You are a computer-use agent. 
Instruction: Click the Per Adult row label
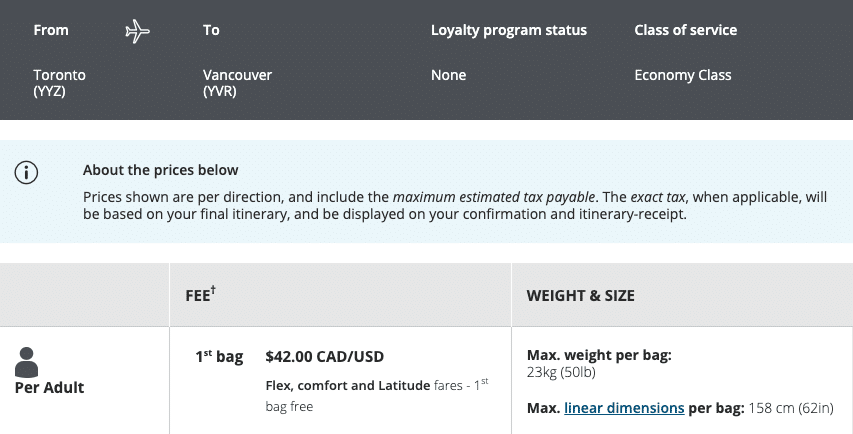coord(50,387)
